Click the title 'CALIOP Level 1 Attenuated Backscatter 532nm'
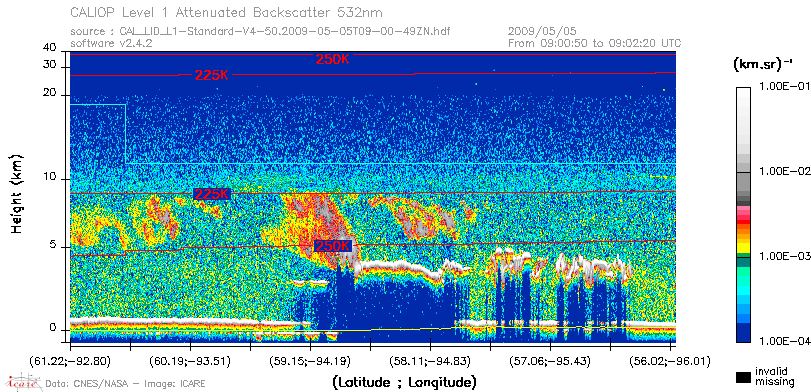811x392 pixels. (x=227, y=12)
